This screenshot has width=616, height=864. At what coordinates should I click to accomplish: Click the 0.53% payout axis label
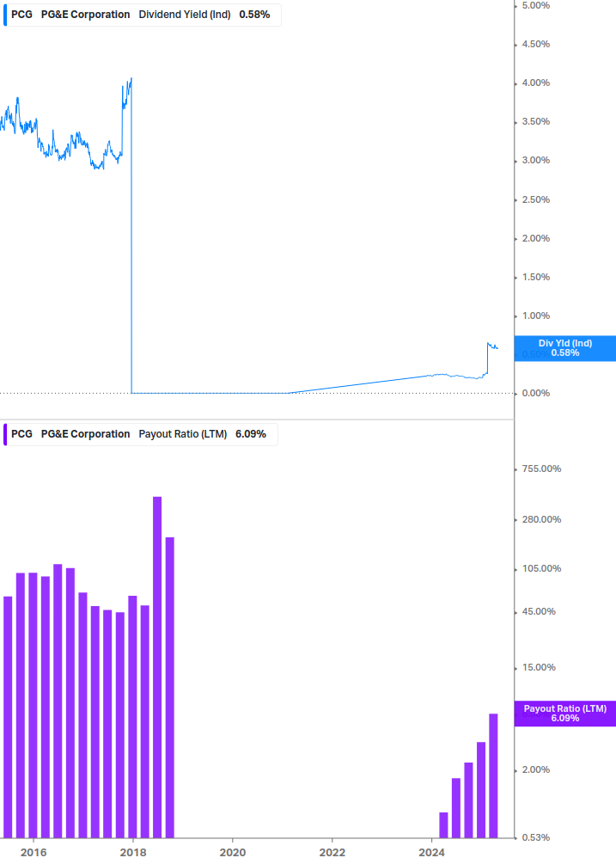535,837
